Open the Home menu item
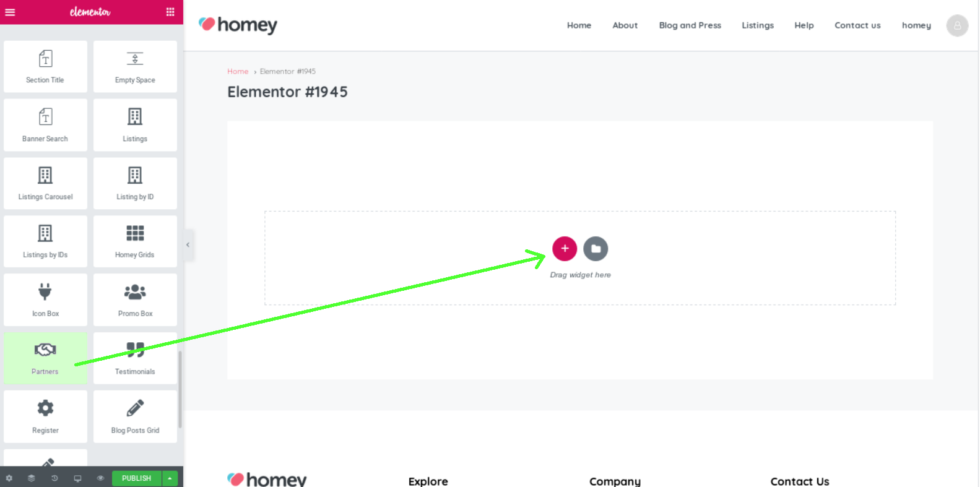The width and height of the screenshot is (980, 487). click(579, 25)
